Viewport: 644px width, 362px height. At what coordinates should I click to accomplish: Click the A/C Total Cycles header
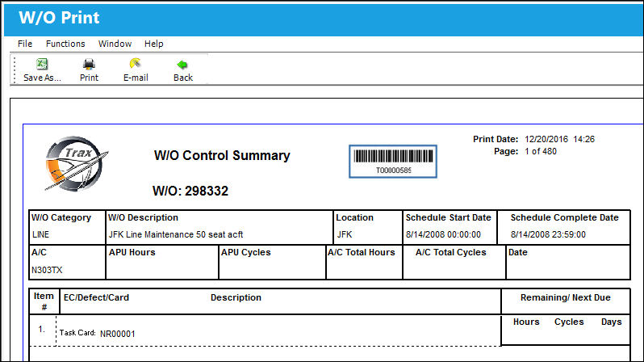pos(451,253)
